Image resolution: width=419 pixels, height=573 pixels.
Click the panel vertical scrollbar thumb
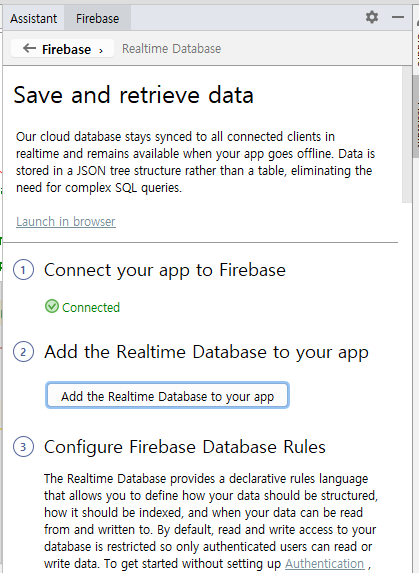tap(407, 135)
